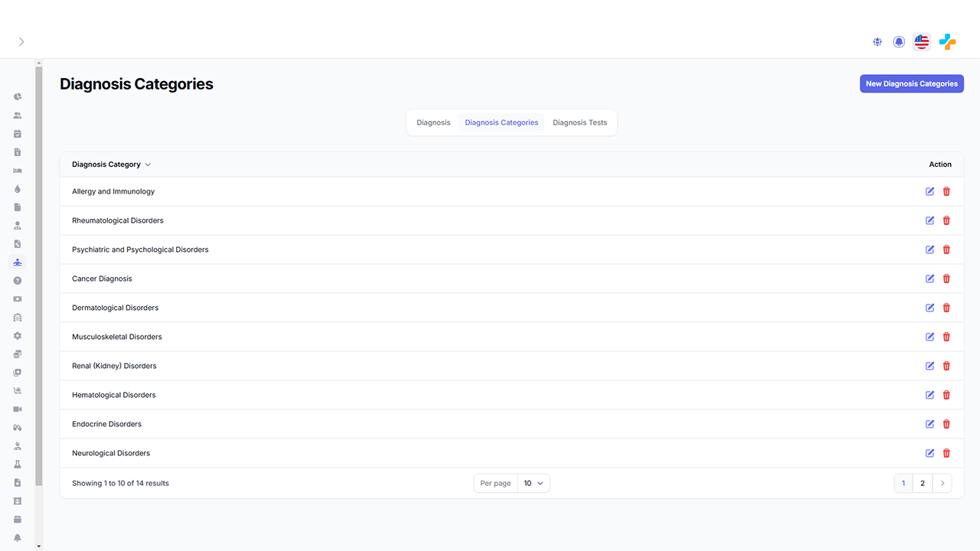This screenshot has width=980, height=551.
Task: Click the New Diagnosis Categories button
Action: pos(911,84)
